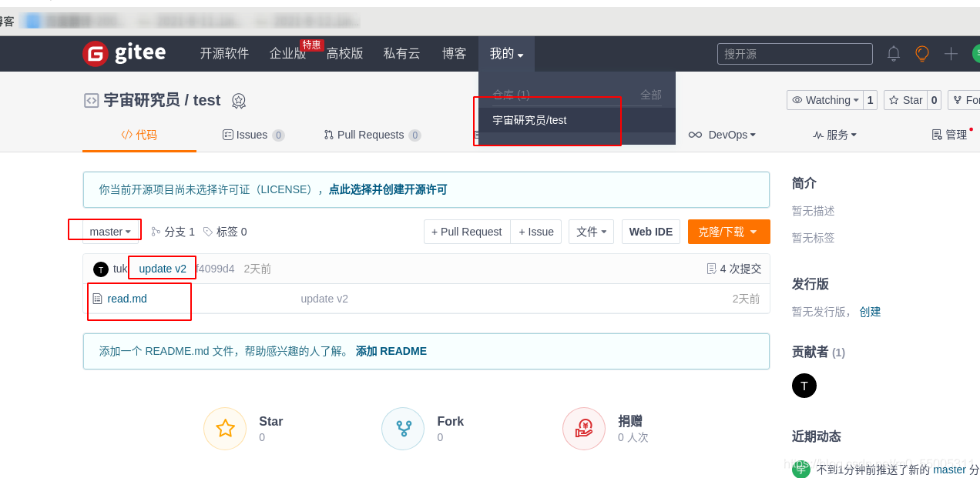Click 点此选择并创建开源许可 link
This screenshot has width=980, height=478.
(x=388, y=189)
